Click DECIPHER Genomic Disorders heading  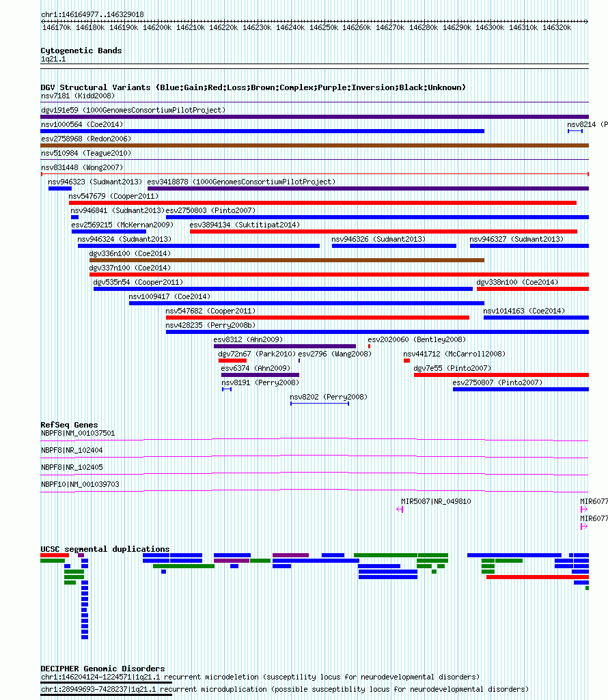tap(102, 669)
